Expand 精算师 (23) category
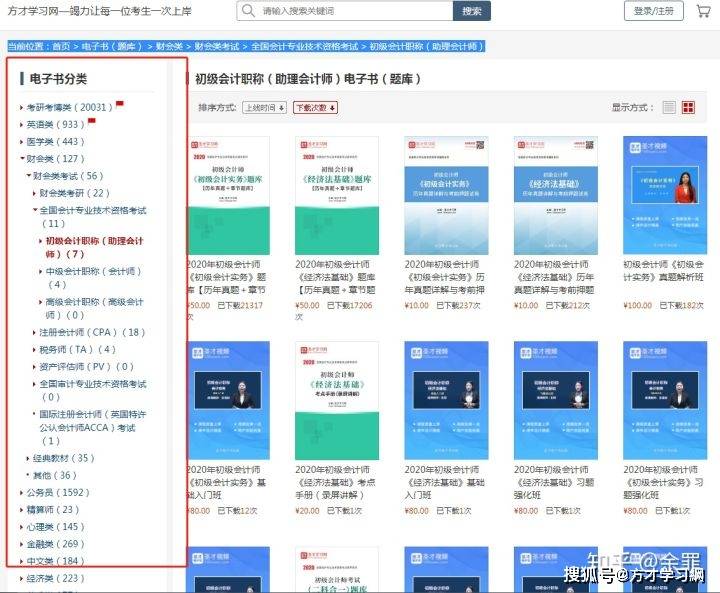This screenshot has height=593, width=720. [52, 510]
